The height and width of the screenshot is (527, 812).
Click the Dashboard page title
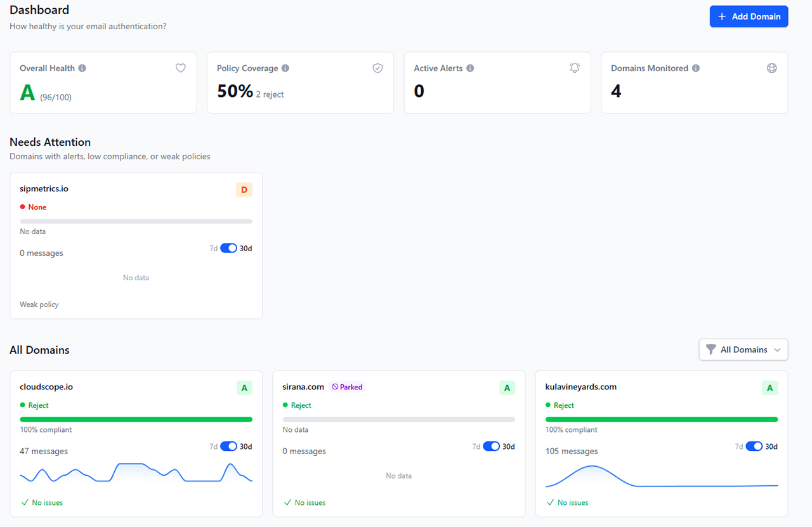point(39,10)
